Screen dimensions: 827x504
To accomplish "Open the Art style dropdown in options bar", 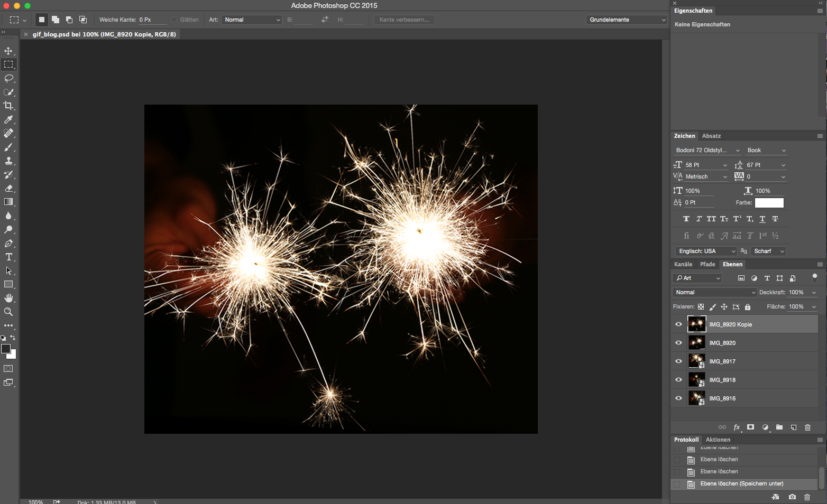I will click(252, 20).
